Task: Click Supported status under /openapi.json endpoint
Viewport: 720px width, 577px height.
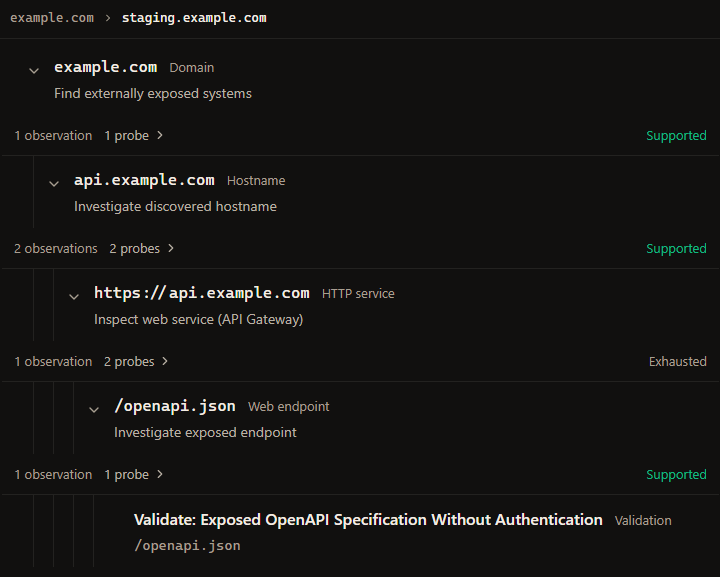Action: click(x=676, y=474)
